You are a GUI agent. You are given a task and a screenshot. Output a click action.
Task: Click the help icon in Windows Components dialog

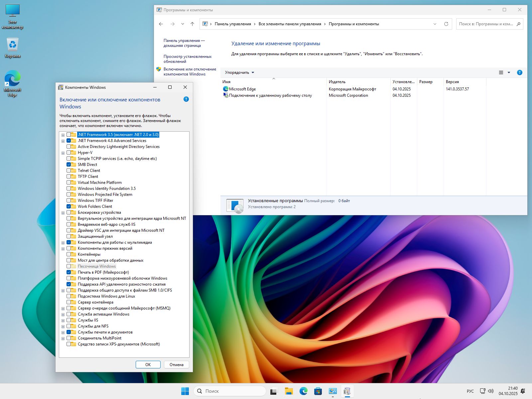tap(186, 99)
